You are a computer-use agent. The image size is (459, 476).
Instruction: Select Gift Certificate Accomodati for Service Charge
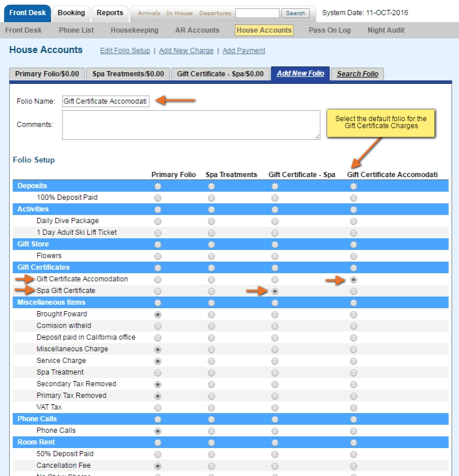[353, 361]
